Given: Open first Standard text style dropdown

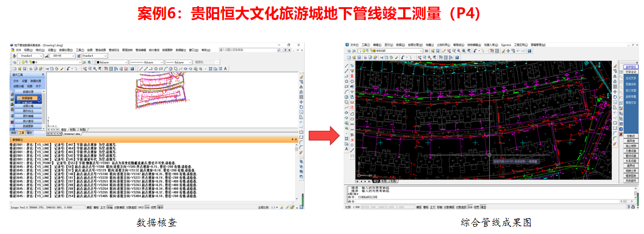Looking at the screenshot, I should 31,56.
